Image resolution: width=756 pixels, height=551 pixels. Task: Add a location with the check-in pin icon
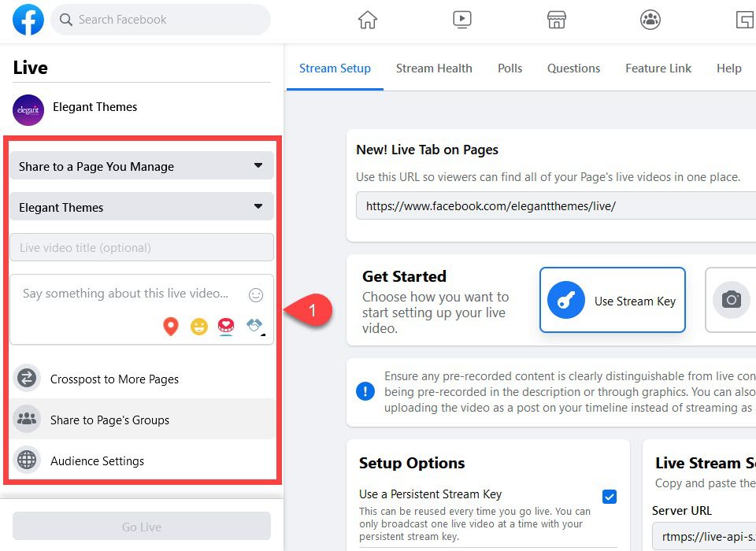[170, 326]
